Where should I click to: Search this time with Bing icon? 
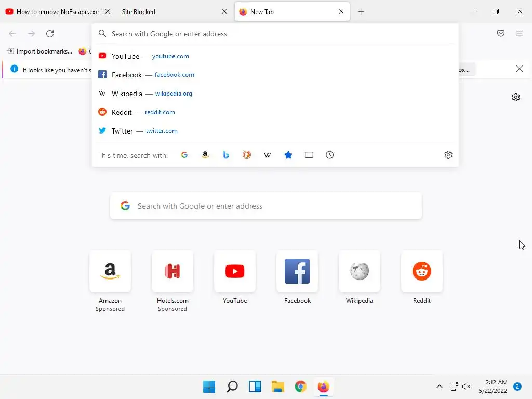click(226, 155)
